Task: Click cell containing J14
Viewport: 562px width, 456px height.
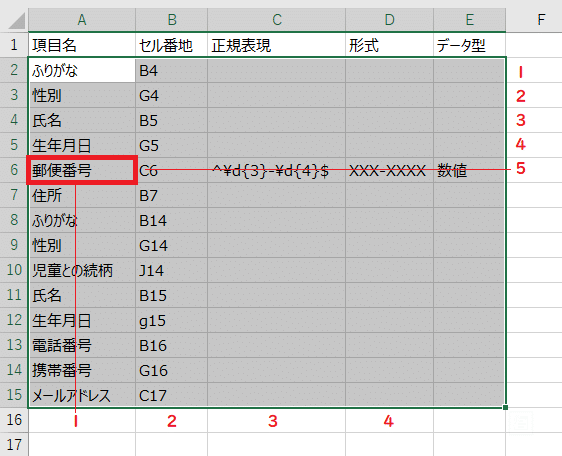Action: coord(172,270)
